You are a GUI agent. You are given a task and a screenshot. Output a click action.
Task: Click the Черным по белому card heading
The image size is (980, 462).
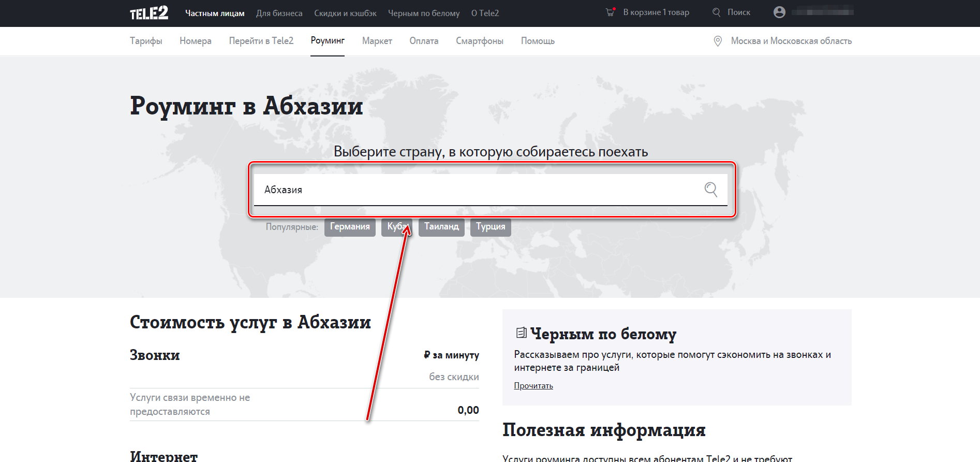(603, 335)
